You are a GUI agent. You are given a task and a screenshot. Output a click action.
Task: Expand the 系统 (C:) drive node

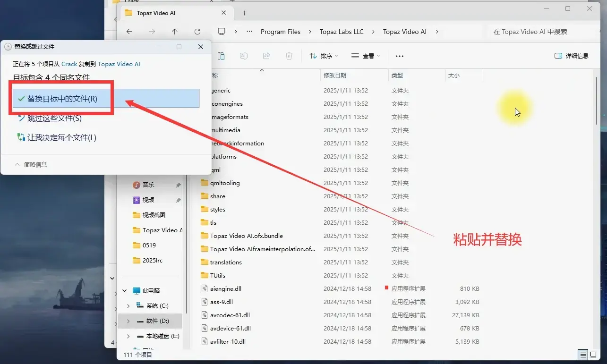128,306
